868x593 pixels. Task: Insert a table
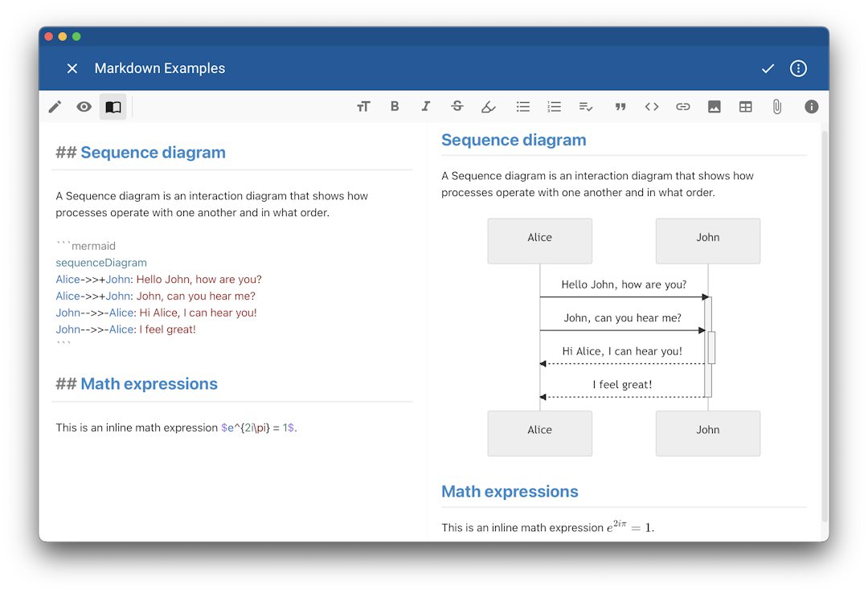pyautogui.click(x=745, y=106)
